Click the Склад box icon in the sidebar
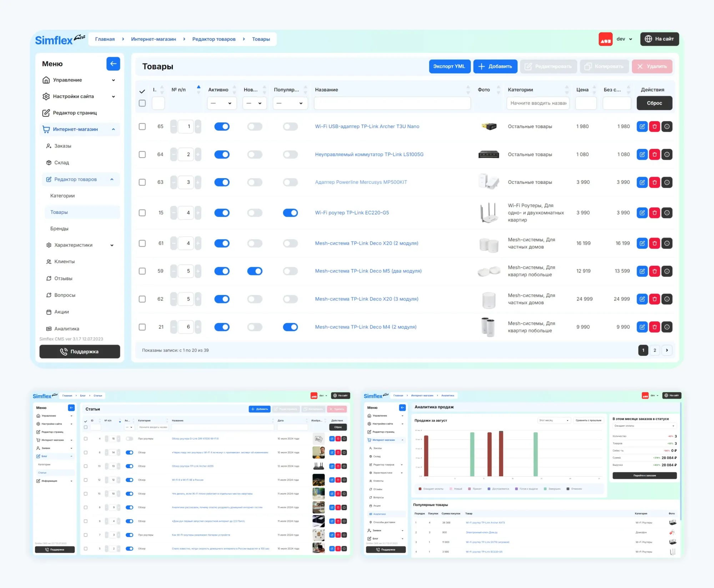This screenshot has width=714, height=588. click(x=49, y=163)
